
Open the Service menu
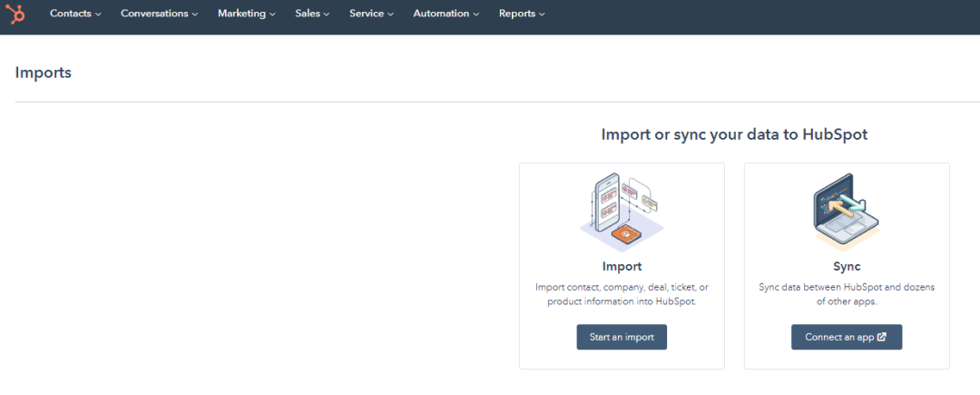(x=371, y=14)
